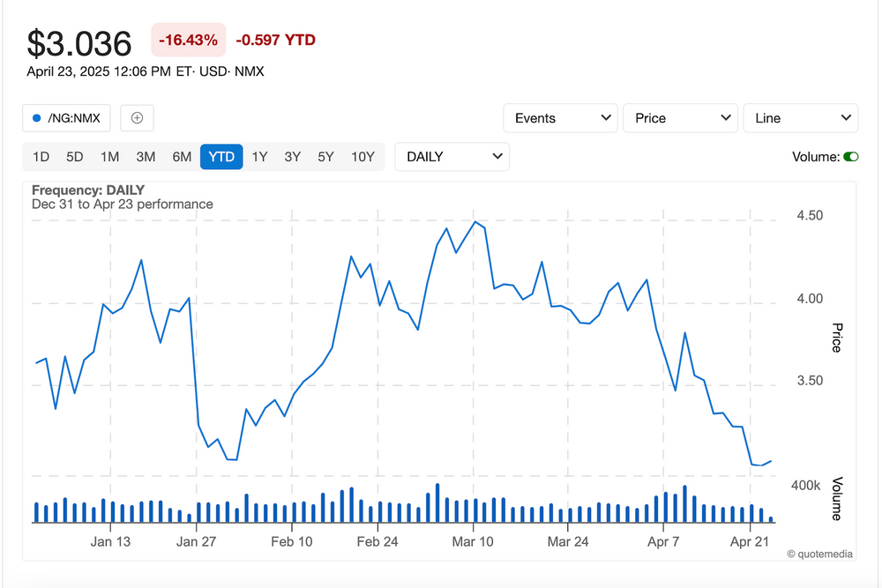
Task: Click the YTD range tab
Action: click(x=220, y=157)
